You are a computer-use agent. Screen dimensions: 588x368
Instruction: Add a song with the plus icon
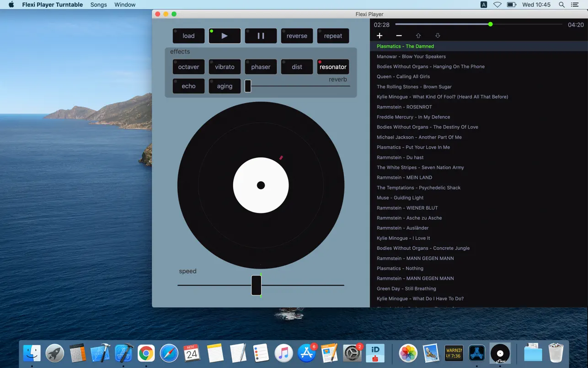(x=380, y=36)
